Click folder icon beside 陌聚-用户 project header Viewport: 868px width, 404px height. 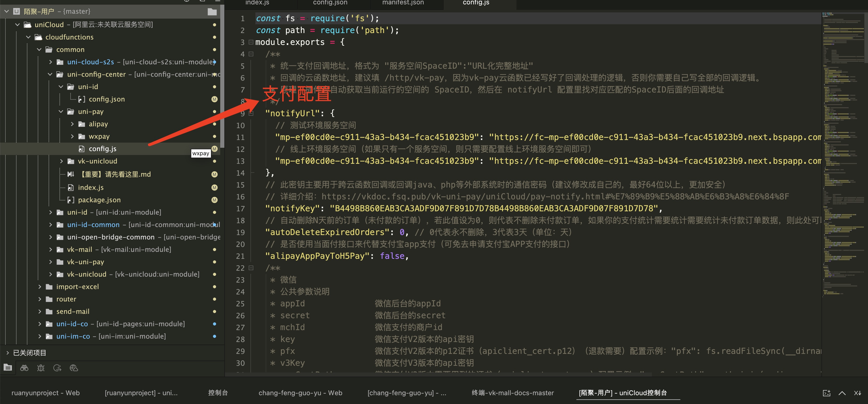[x=212, y=12]
